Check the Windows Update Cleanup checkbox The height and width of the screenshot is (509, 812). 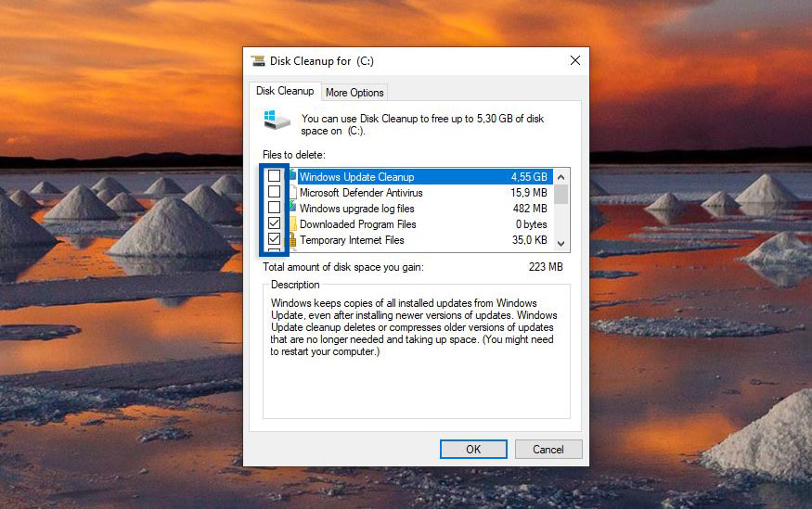pos(274,176)
